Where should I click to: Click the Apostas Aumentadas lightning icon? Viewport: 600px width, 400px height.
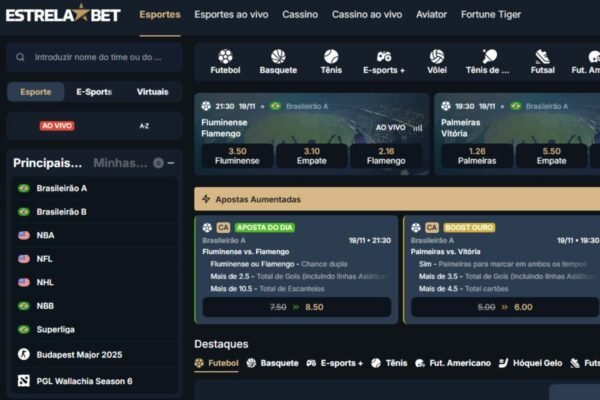point(206,199)
